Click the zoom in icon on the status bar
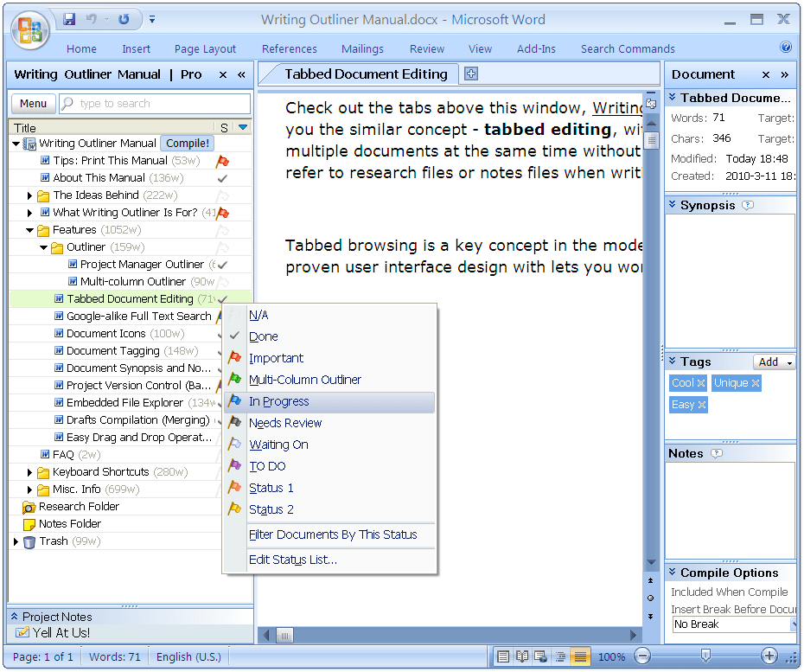 click(769, 656)
